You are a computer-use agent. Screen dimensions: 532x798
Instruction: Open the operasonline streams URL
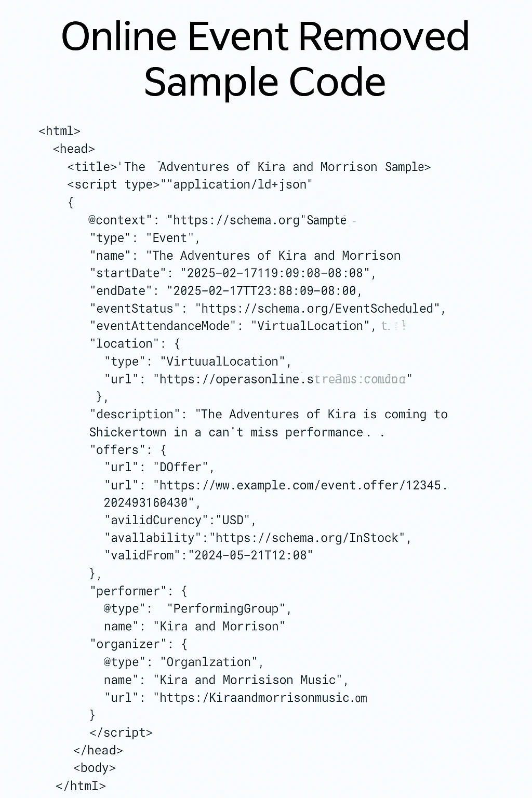coord(283,379)
